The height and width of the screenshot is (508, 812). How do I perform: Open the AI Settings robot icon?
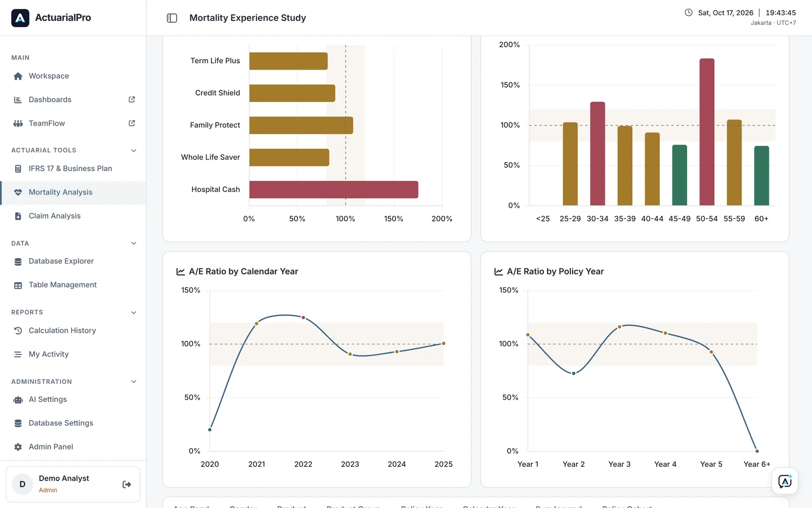(x=18, y=400)
